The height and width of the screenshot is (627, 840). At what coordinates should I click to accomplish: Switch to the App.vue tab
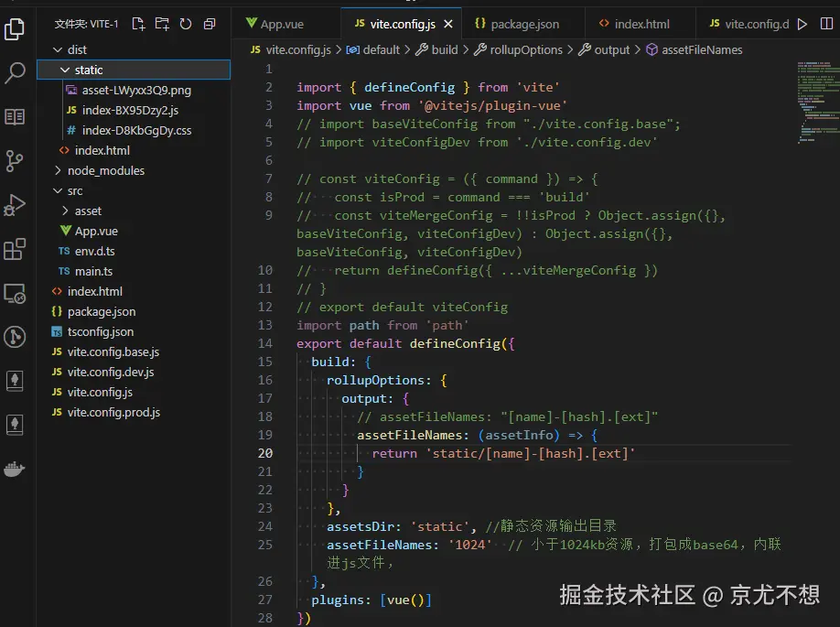[x=282, y=24]
